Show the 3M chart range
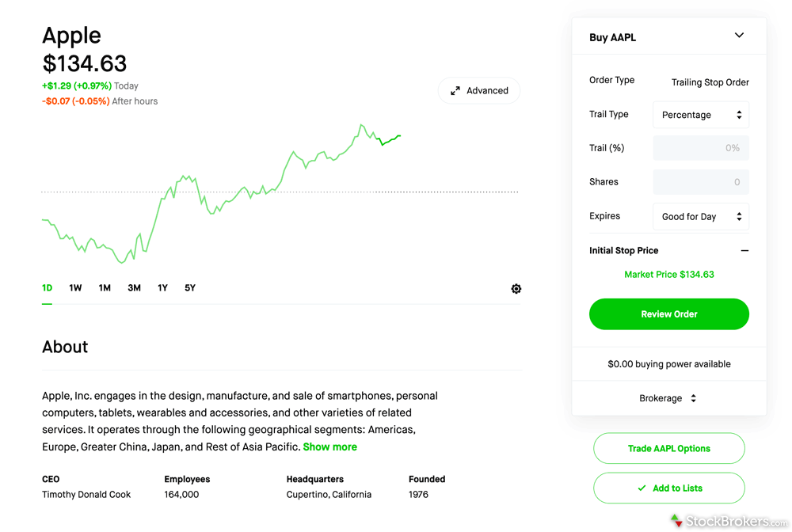 click(x=134, y=288)
